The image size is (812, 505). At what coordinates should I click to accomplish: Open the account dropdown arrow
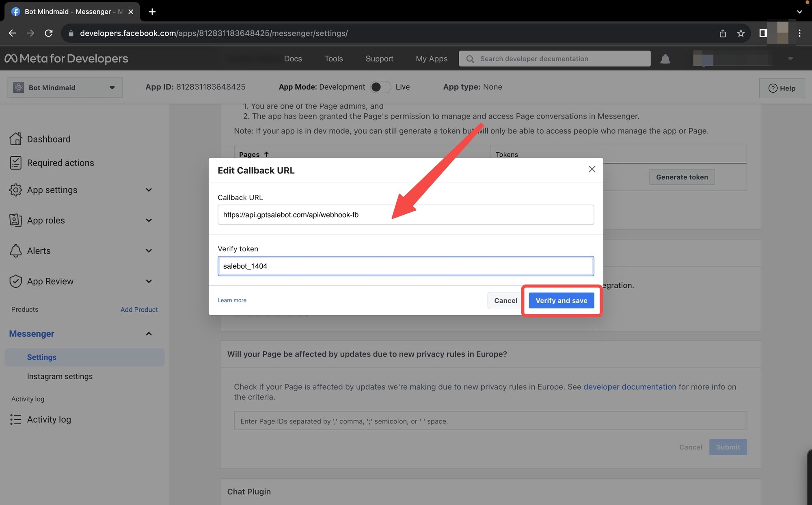[x=790, y=59]
